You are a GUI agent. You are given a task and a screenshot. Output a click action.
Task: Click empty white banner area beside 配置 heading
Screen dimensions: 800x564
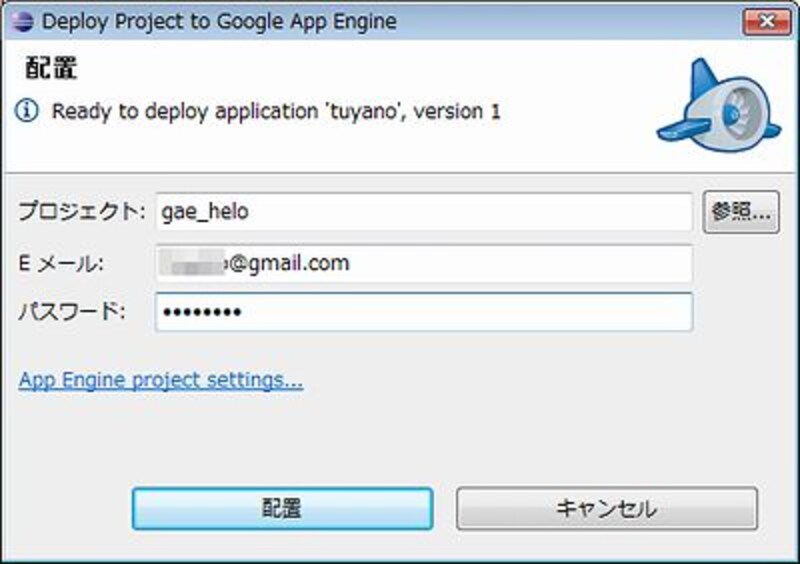[350, 70]
